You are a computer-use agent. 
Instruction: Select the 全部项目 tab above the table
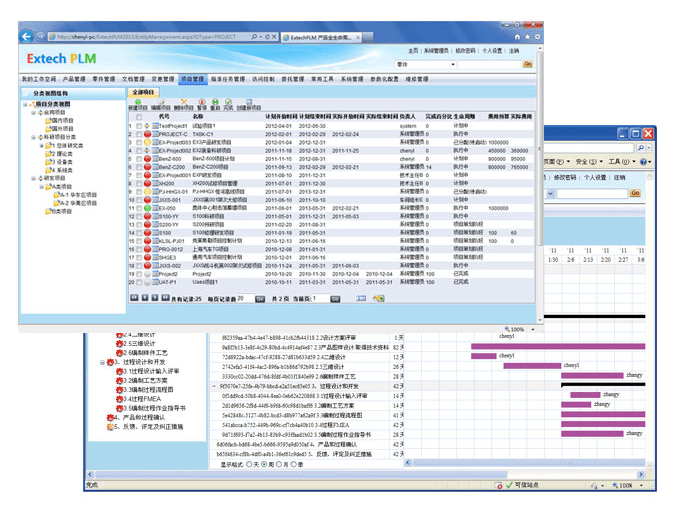[x=143, y=92]
